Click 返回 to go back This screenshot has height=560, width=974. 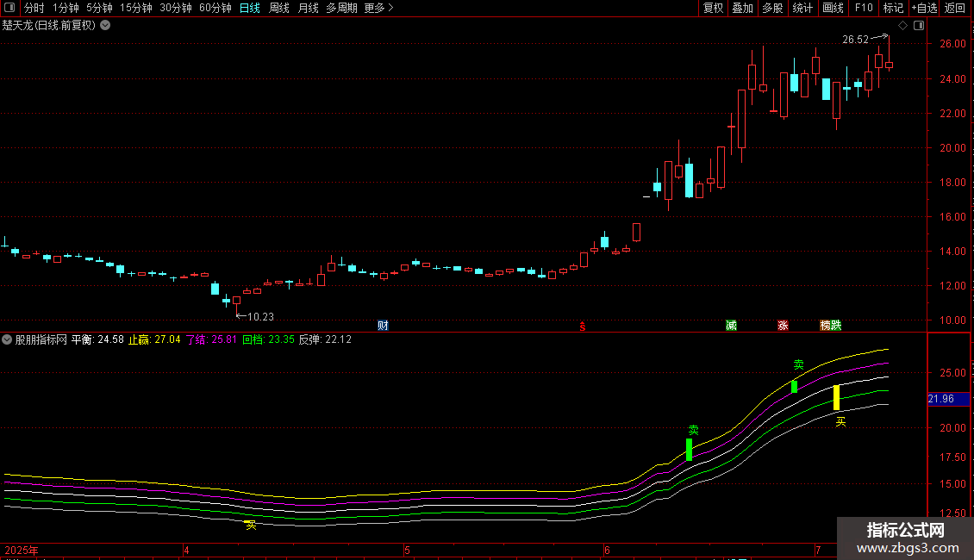[x=955, y=8]
